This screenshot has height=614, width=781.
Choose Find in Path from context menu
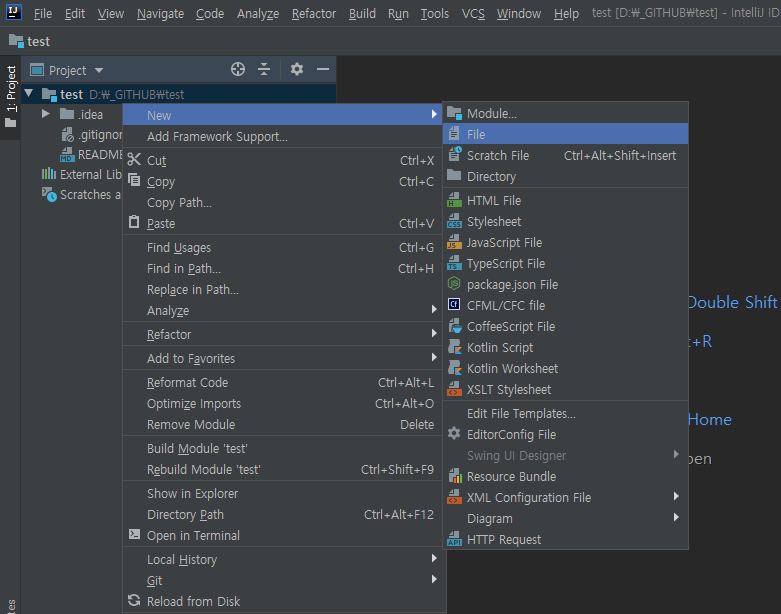pos(282,269)
